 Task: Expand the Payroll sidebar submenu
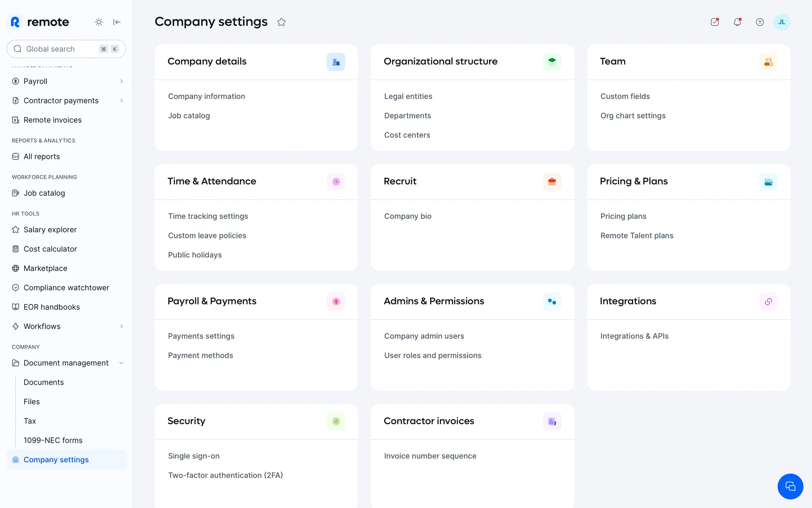pyautogui.click(x=121, y=81)
